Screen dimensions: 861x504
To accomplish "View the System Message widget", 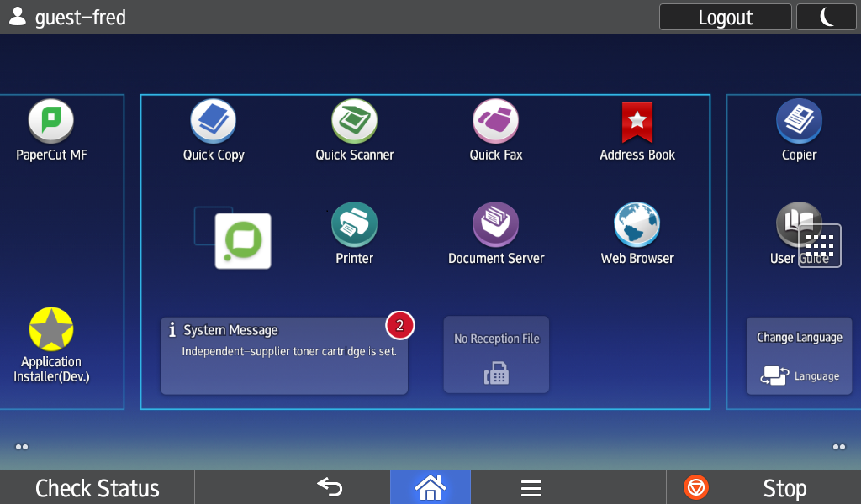I will (x=284, y=355).
